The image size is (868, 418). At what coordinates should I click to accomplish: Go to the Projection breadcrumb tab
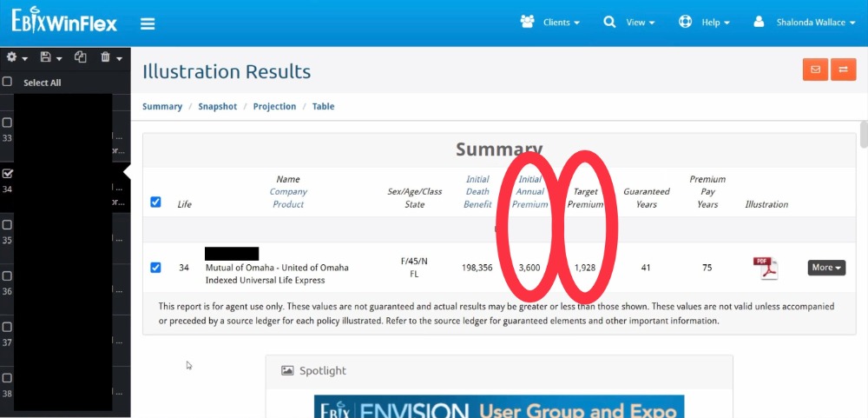pyautogui.click(x=274, y=106)
